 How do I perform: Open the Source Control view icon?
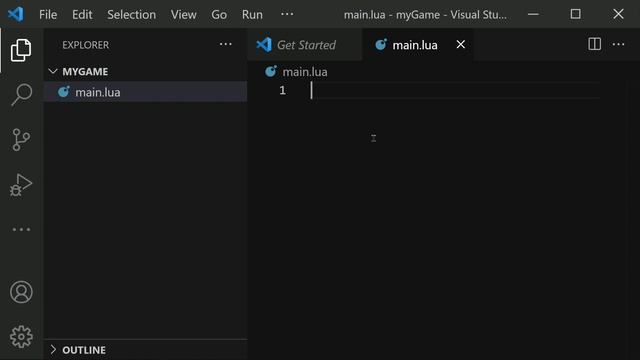pos(21,140)
